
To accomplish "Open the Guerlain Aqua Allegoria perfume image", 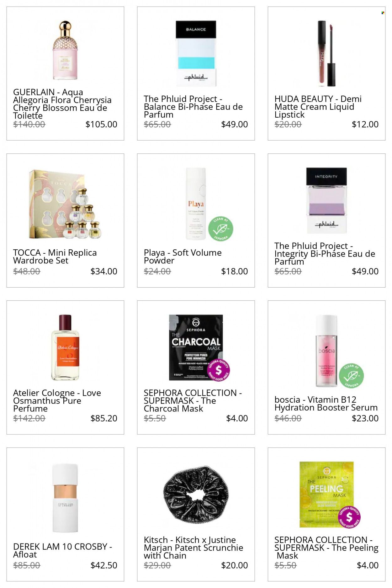I will [x=65, y=50].
